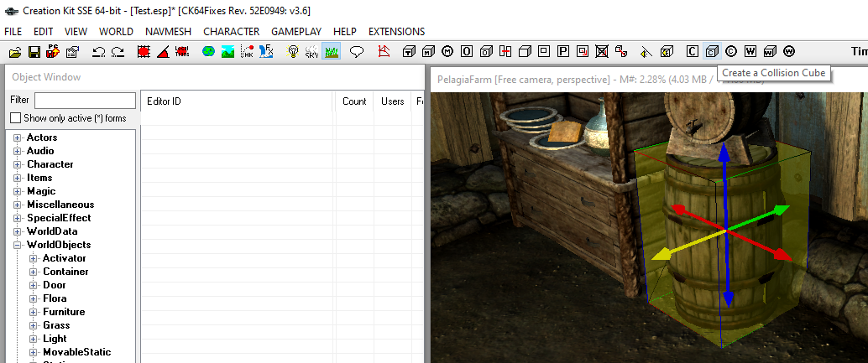The height and width of the screenshot is (363, 868).
Task: Grab the yellow gizmo arrow head
Action: [x=661, y=255]
